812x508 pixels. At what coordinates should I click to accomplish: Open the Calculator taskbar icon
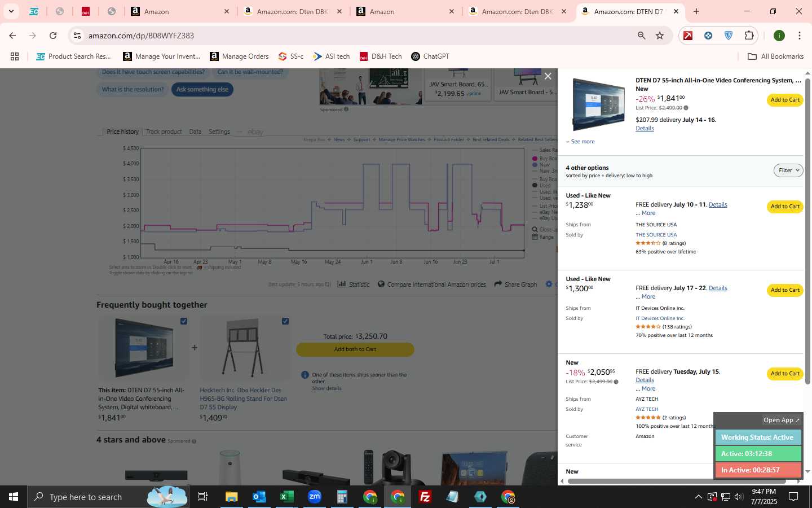pyautogui.click(x=342, y=497)
